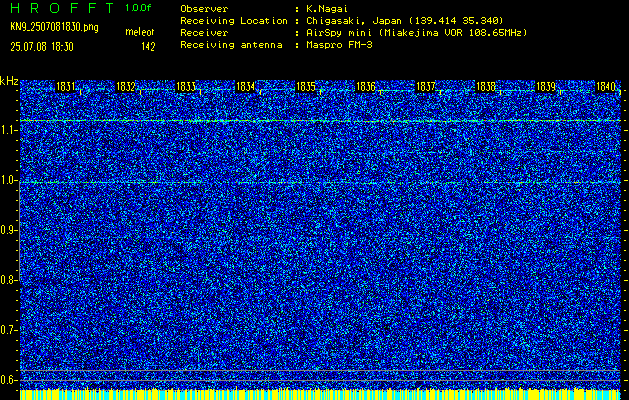Click the 1838 time marker

coord(485,86)
